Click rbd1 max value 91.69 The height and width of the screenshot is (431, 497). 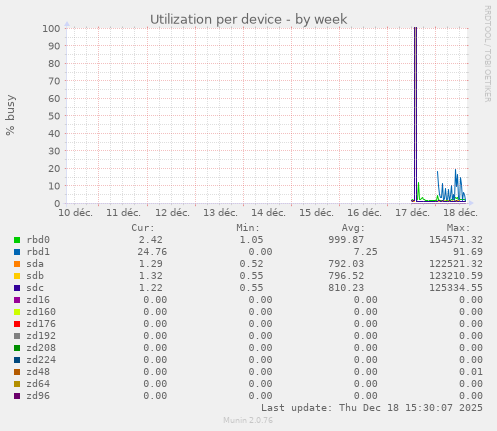tap(468, 252)
